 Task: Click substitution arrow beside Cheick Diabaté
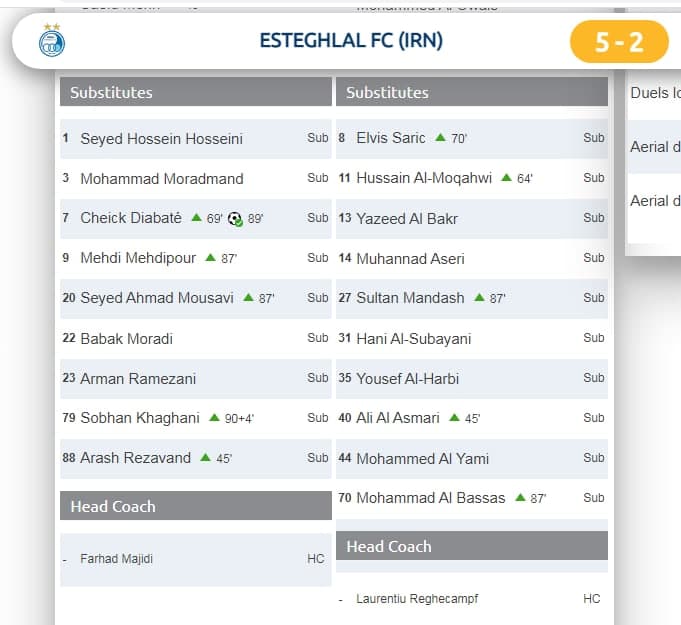click(x=196, y=218)
